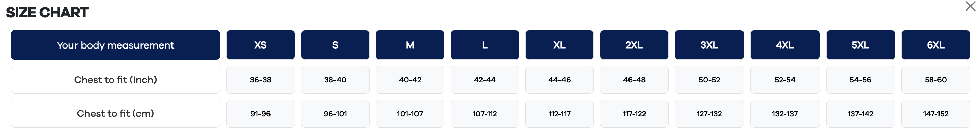Select the 5XL size header
The height and width of the screenshot is (135, 980).
[861, 45]
